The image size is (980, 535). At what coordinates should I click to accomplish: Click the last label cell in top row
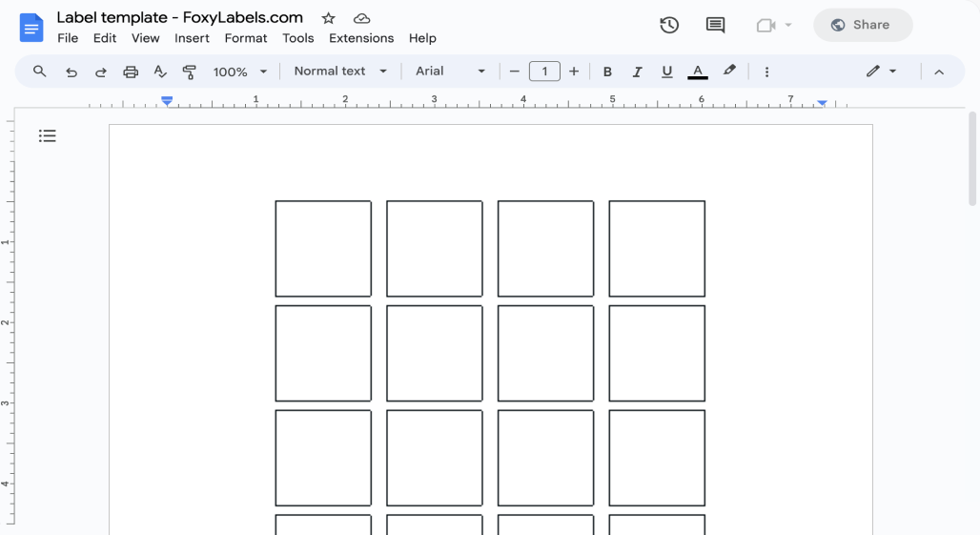tap(657, 249)
